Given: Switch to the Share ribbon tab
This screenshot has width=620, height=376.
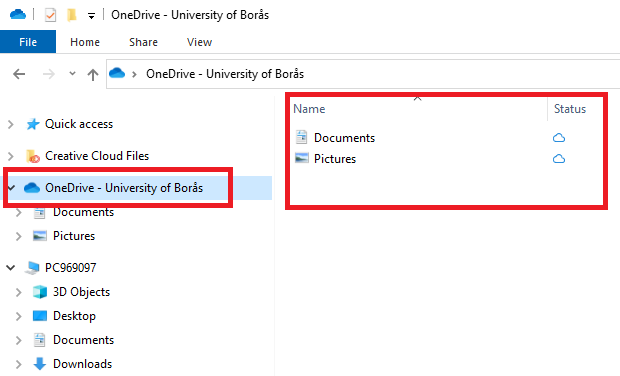Looking at the screenshot, I should tap(143, 42).
